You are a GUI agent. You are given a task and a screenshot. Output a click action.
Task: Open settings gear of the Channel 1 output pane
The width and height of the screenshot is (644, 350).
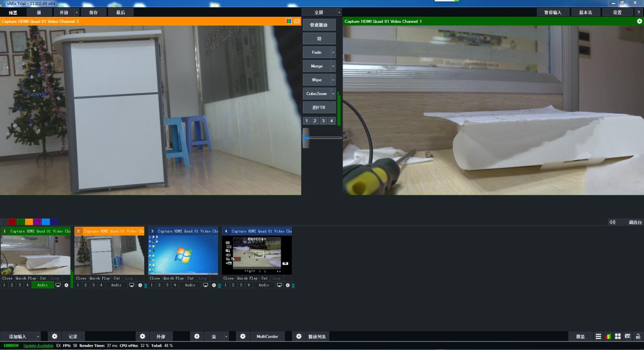tap(639, 21)
